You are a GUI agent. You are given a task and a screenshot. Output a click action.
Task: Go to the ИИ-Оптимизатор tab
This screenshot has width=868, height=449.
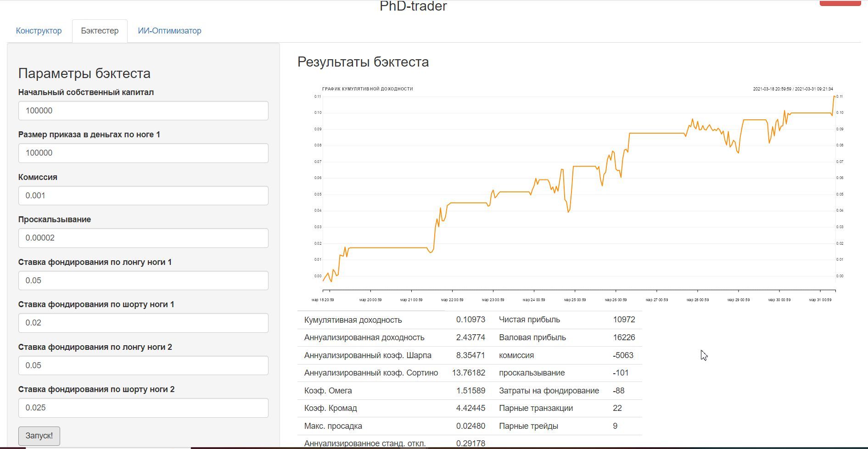point(169,31)
